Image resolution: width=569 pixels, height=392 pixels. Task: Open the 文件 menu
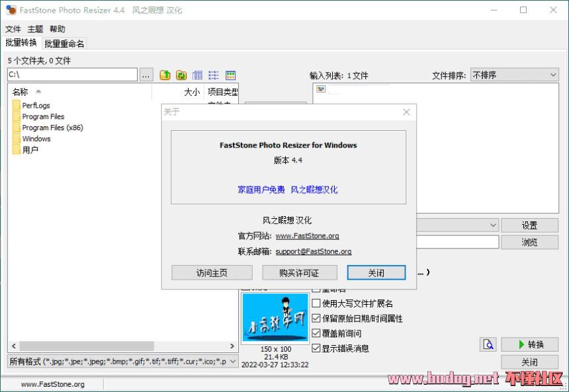[13, 29]
